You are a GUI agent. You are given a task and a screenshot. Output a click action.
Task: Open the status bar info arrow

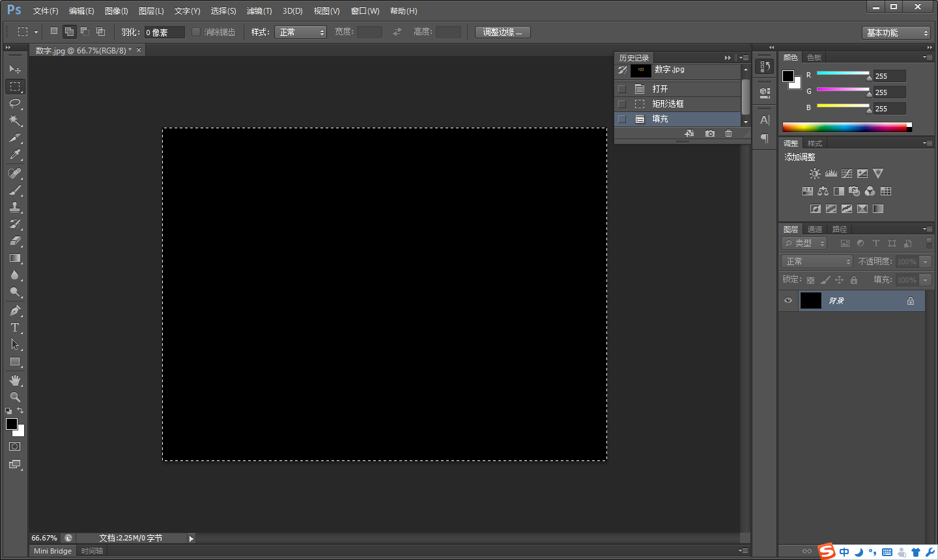(x=191, y=539)
